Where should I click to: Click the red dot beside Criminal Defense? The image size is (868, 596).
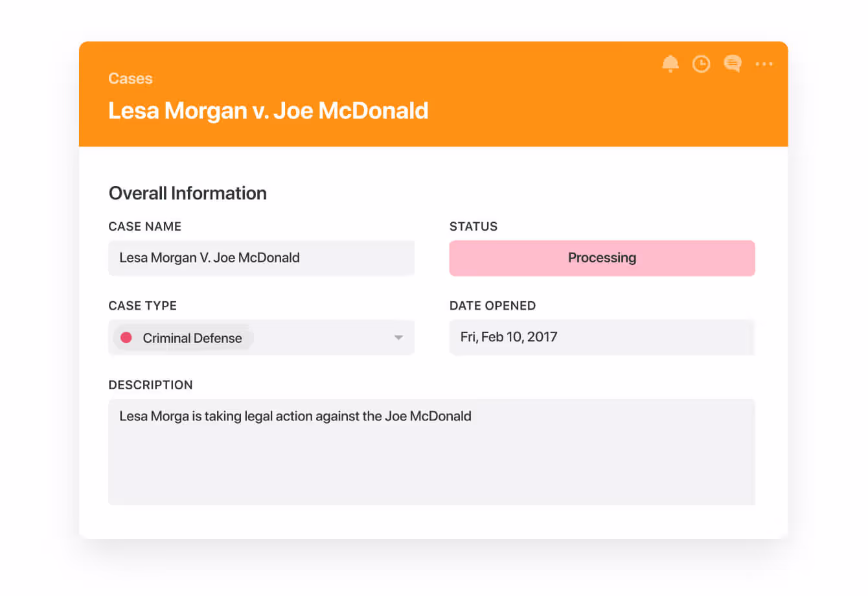pos(126,338)
